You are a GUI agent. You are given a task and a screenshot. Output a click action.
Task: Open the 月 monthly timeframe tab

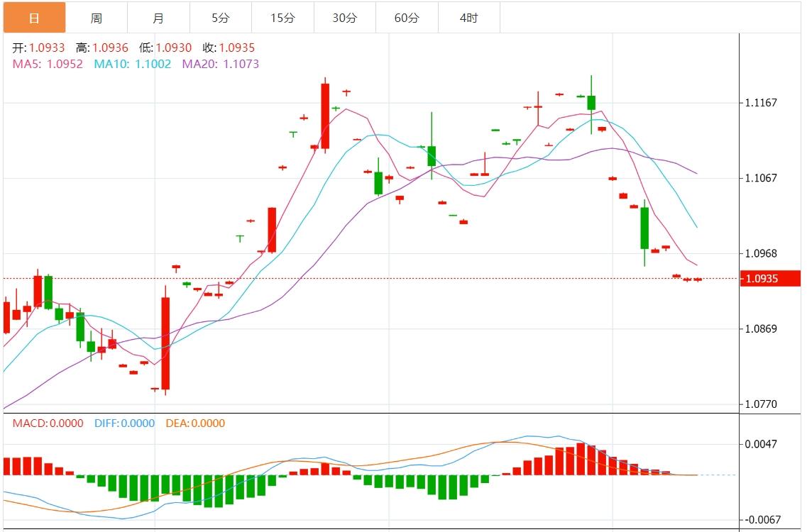(158, 18)
